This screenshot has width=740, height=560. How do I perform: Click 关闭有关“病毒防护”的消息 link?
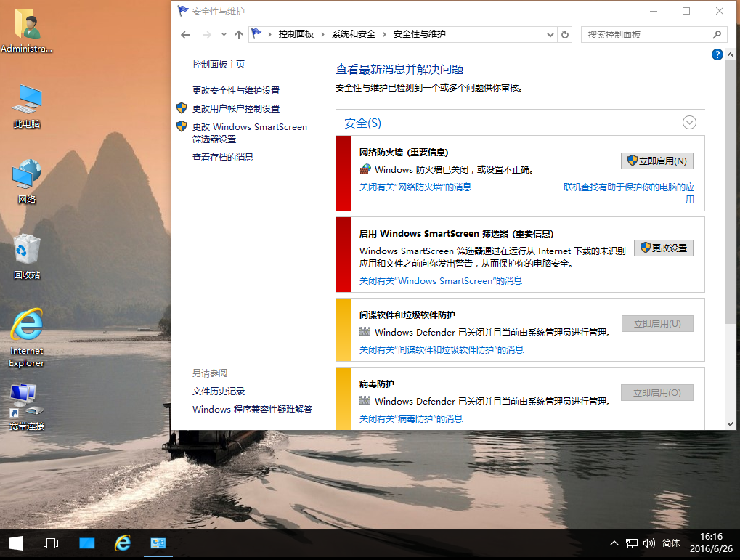tap(410, 419)
